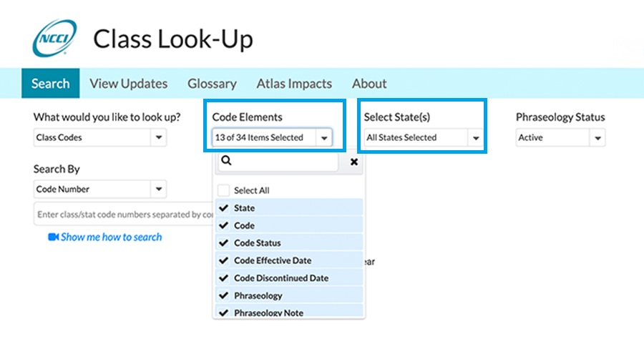Click the video camera icon beside Show me

(x=53, y=237)
